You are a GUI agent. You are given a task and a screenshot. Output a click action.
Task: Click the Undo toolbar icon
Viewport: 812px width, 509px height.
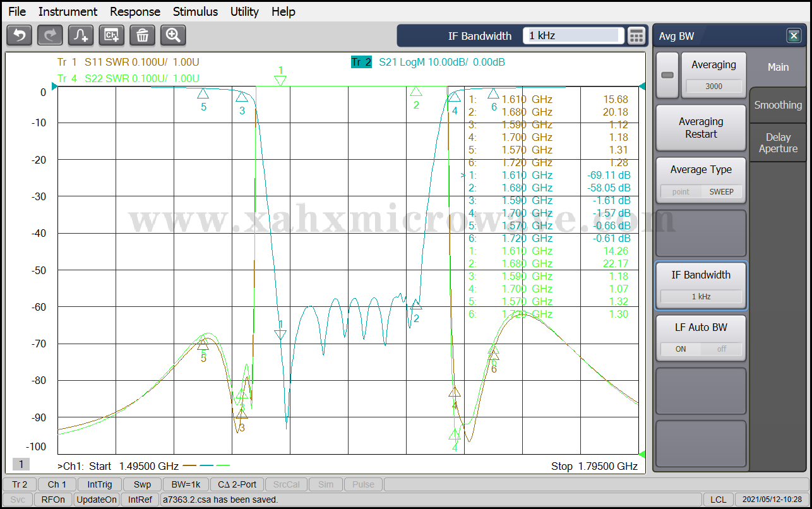(x=19, y=35)
